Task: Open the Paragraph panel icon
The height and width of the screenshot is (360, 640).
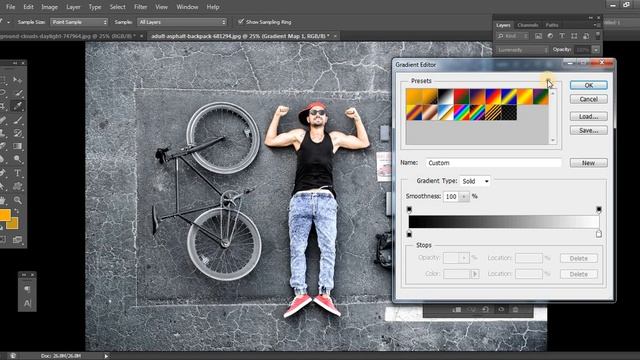Action: [x=27, y=289]
